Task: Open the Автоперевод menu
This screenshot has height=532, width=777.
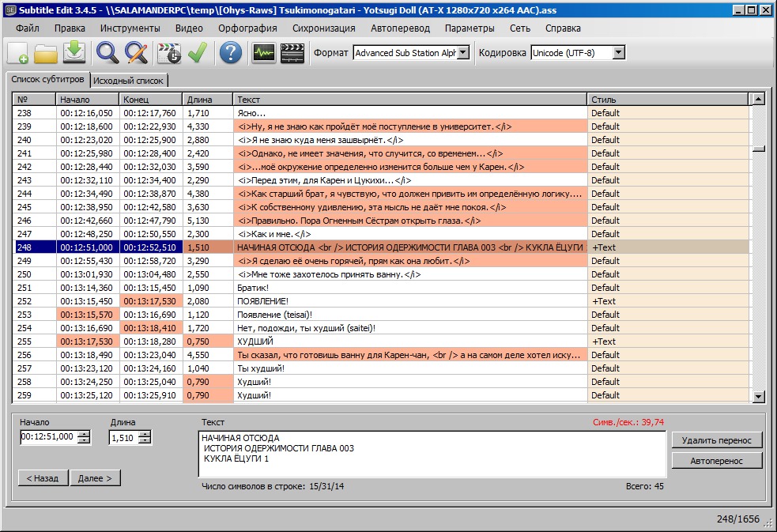Action: click(x=400, y=28)
